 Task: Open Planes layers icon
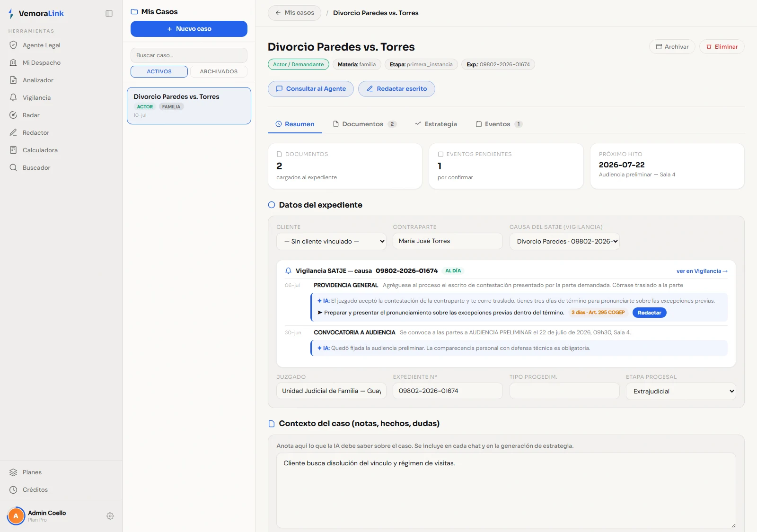tap(13, 472)
